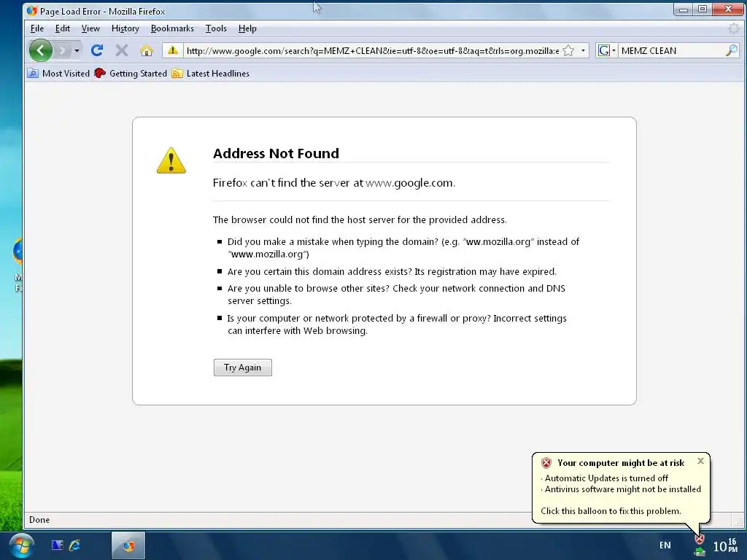Open the URL bar history dropdown arrow
Image resolution: width=747 pixels, height=560 pixels.
coord(583,50)
